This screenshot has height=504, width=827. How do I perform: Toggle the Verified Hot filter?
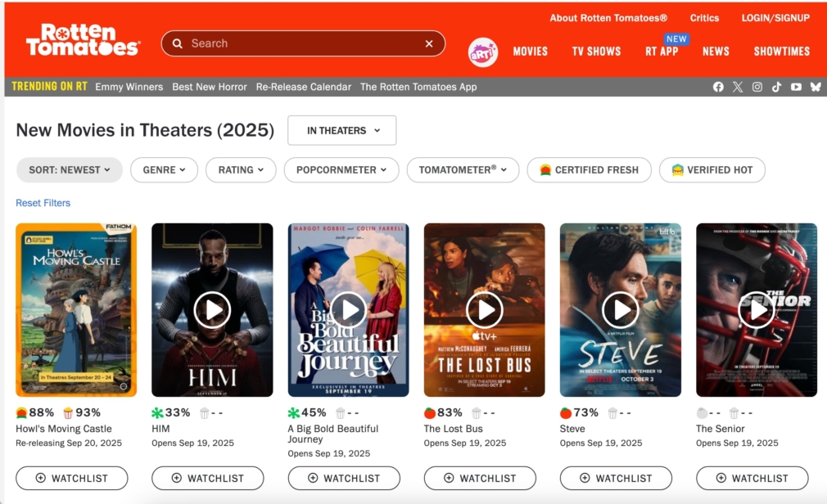coord(712,169)
